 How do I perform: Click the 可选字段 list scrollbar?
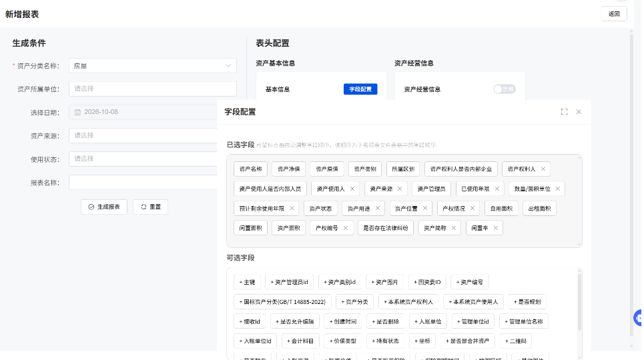(579, 302)
